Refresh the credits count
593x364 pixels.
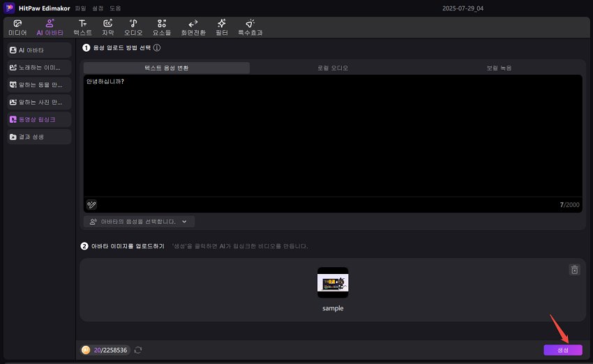coord(138,350)
